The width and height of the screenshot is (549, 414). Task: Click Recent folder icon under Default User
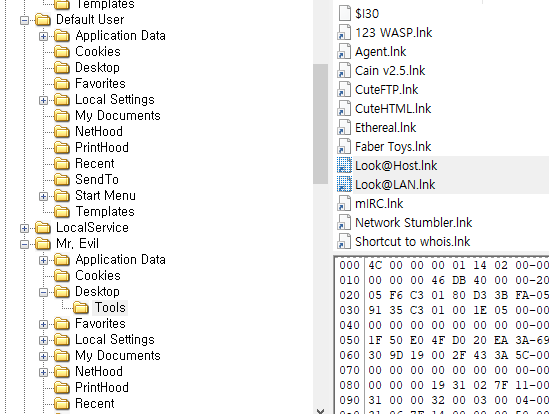[62, 164]
